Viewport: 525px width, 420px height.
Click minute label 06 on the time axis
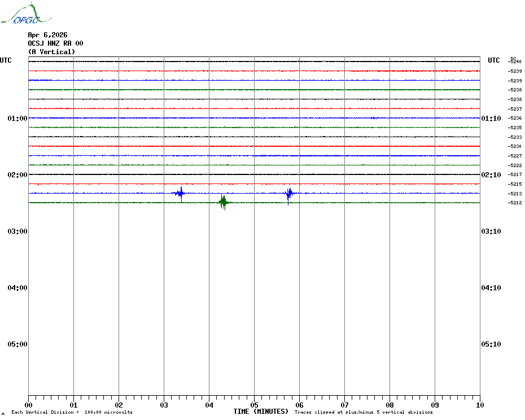(x=300, y=405)
